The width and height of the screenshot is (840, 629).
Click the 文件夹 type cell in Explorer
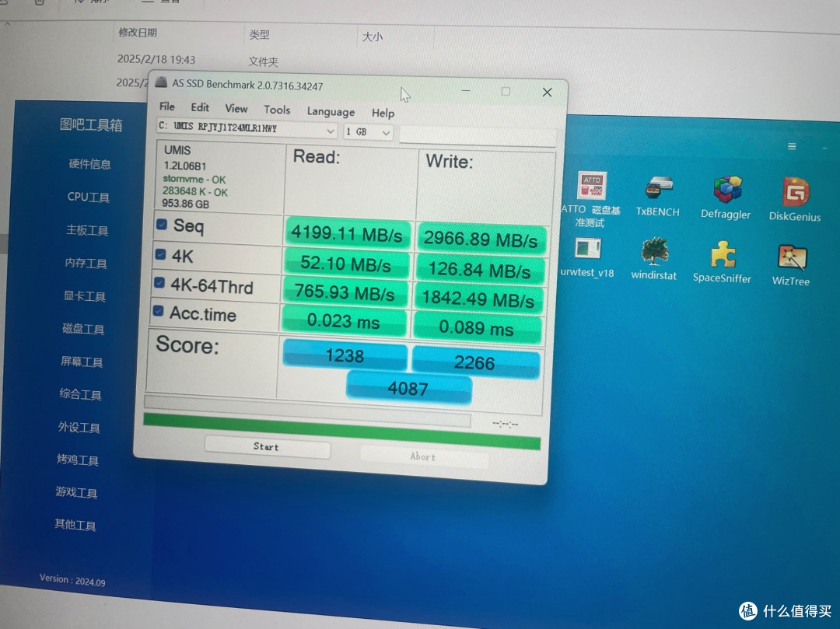click(x=263, y=62)
